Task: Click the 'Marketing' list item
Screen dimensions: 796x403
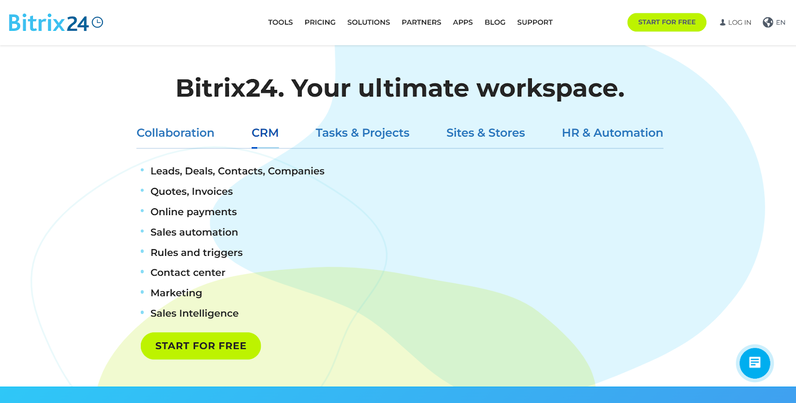Action: [176, 293]
